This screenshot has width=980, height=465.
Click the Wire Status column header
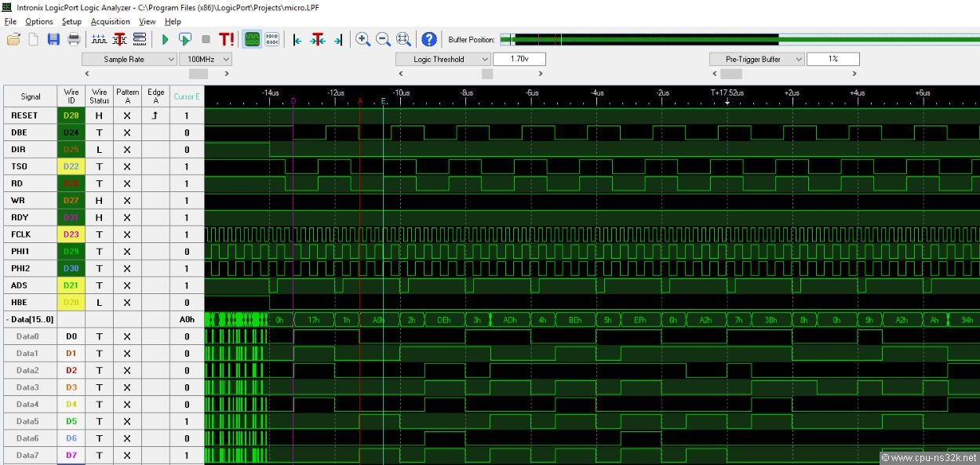[100, 96]
